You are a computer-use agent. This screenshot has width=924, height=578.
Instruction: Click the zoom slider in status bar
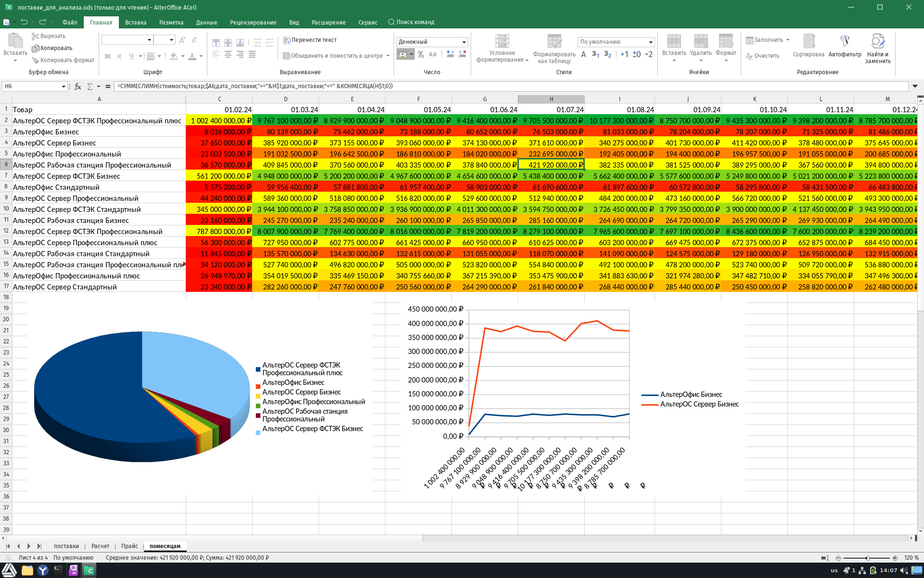(x=867, y=558)
